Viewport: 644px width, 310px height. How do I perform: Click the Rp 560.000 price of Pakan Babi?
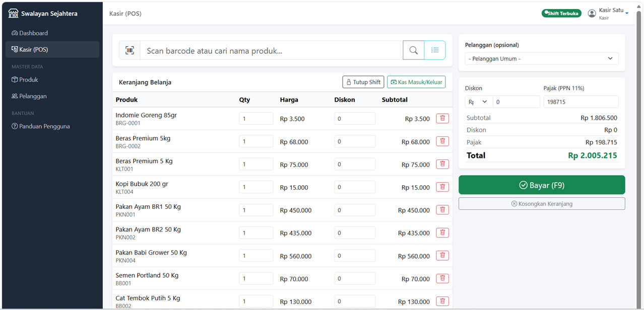(296, 256)
